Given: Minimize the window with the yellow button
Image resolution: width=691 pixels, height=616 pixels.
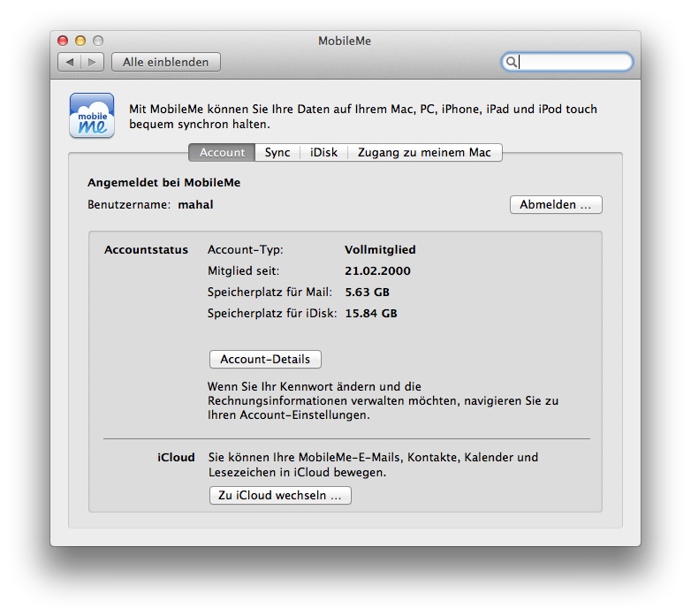Looking at the screenshot, I should point(80,41).
